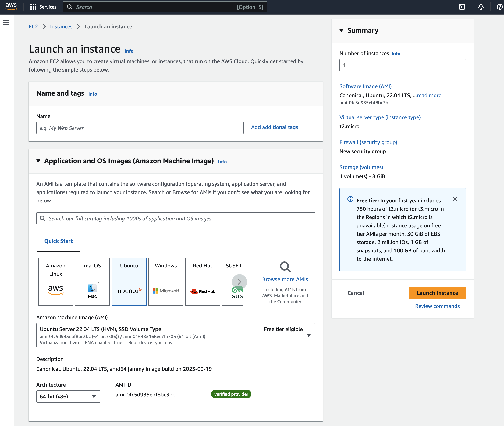The height and width of the screenshot is (426, 504).
Task: Open the notifications bell
Action: click(x=481, y=7)
